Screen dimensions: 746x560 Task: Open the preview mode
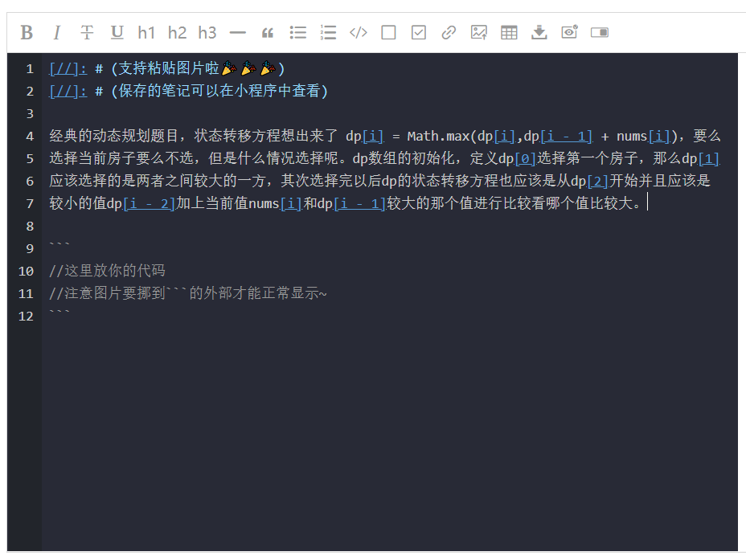pyautogui.click(x=568, y=32)
